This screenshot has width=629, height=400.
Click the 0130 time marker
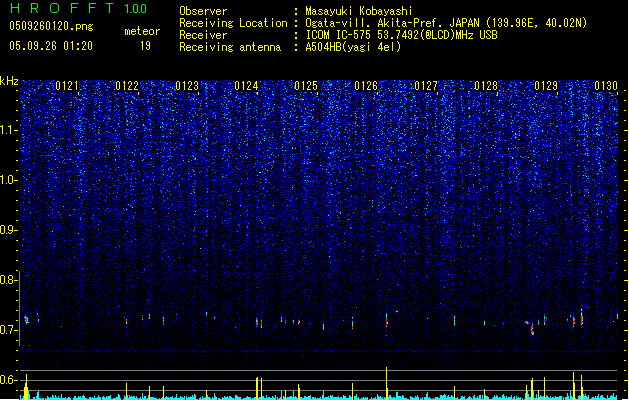[606, 86]
